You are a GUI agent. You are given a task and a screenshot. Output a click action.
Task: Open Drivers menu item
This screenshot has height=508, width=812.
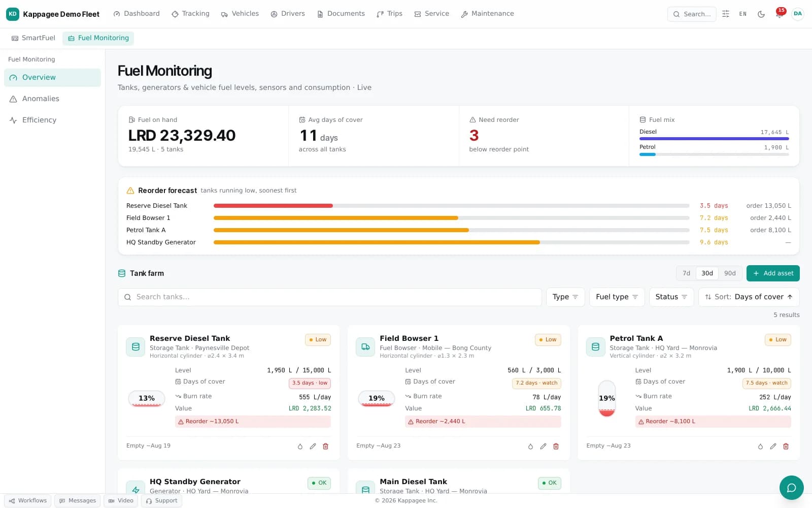pos(288,14)
